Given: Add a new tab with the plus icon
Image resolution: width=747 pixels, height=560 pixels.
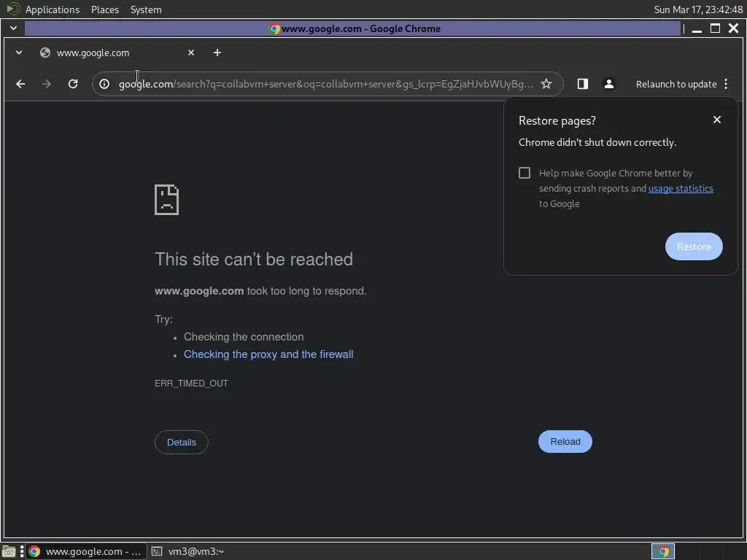Looking at the screenshot, I should coord(217,52).
